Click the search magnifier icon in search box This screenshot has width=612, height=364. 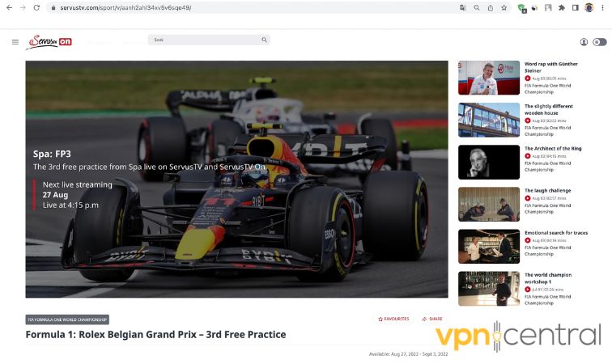(264, 40)
